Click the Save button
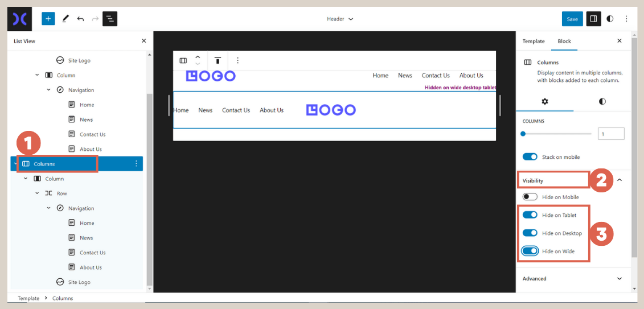 [x=572, y=19]
